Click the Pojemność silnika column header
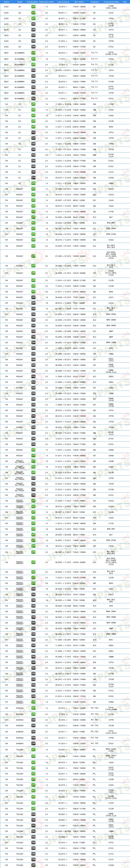The image size is (130, 868). coord(47,2)
